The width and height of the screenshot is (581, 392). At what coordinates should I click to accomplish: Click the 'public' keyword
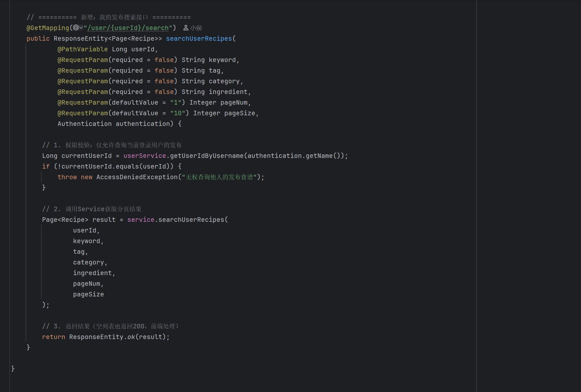coord(38,39)
